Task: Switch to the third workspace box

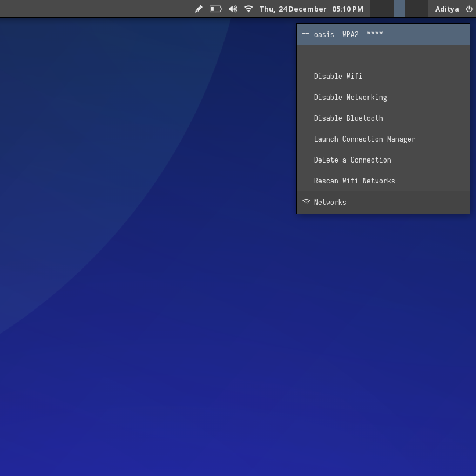Action: point(416,9)
